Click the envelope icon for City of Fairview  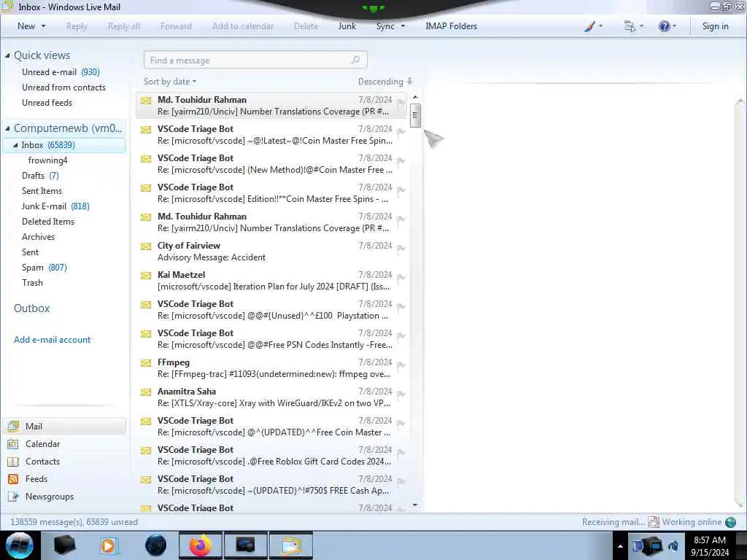point(146,246)
